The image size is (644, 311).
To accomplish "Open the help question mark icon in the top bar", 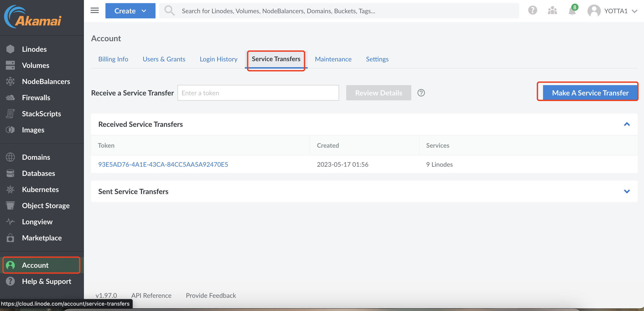I will click(532, 11).
